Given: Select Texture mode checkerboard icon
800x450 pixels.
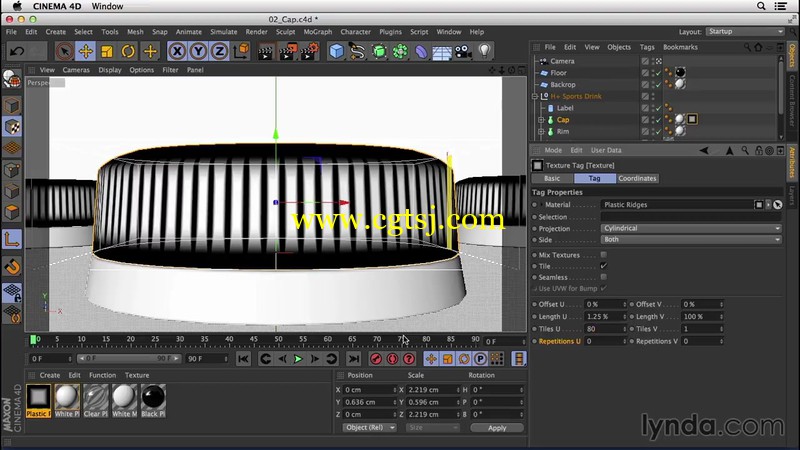Looking at the screenshot, I should click(x=12, y=127).
